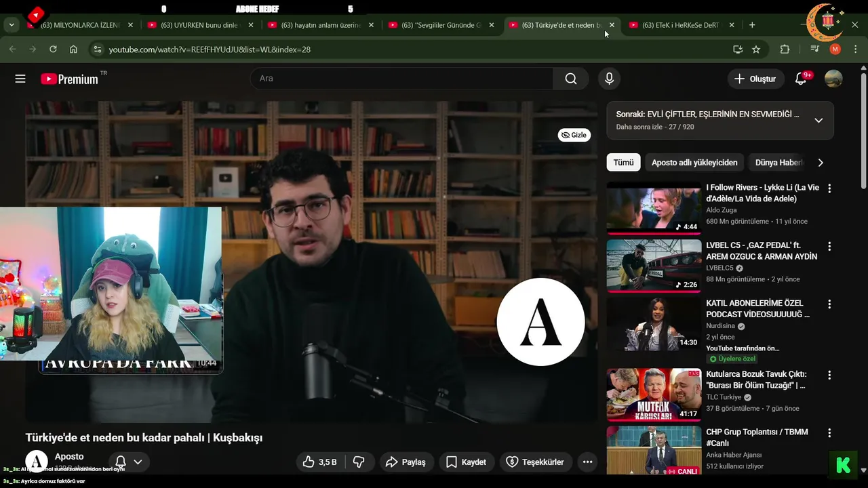868x488 pixels.
Task: Open options for TLC Türkiye video
Action: (x=829, y=375)
